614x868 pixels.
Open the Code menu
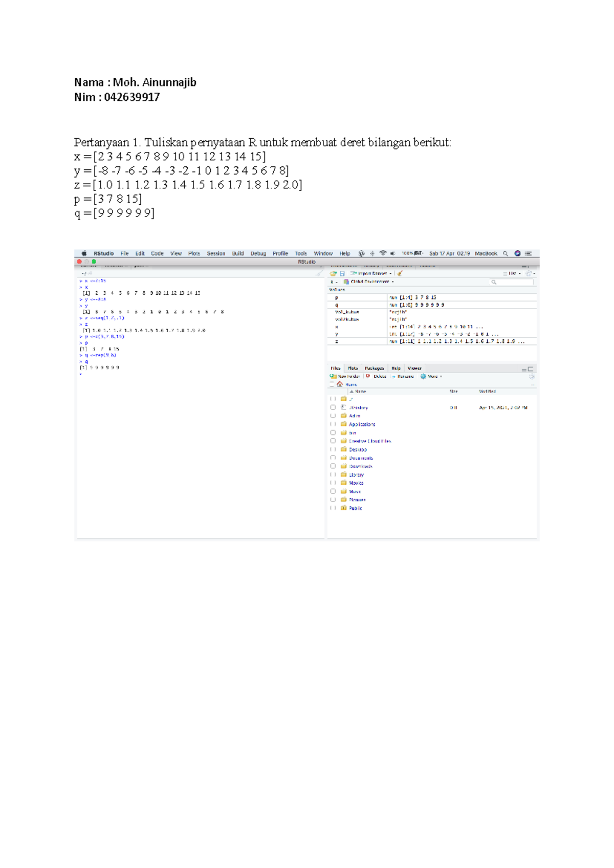(x=157, y=253)
